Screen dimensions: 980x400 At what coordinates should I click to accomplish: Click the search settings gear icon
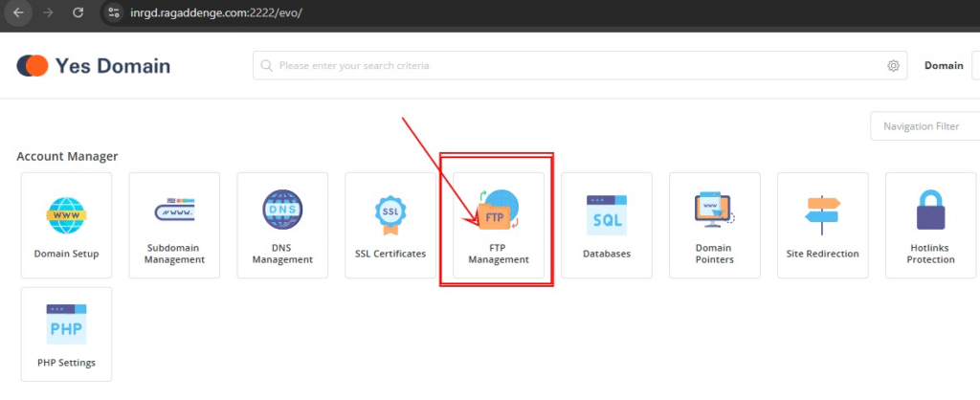click(893, 66)
